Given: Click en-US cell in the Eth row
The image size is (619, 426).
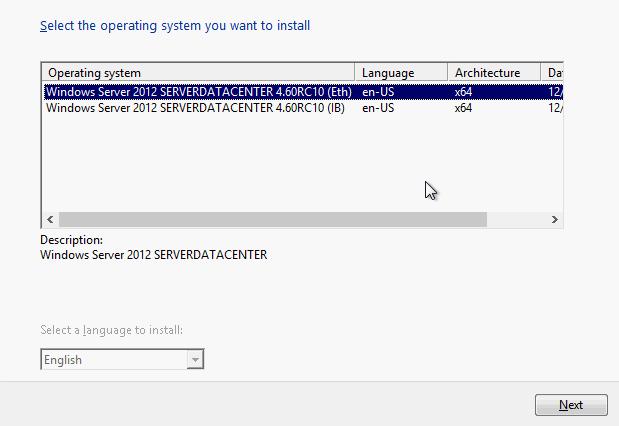Looking at the screenshot, I should [x=378, y=92].
